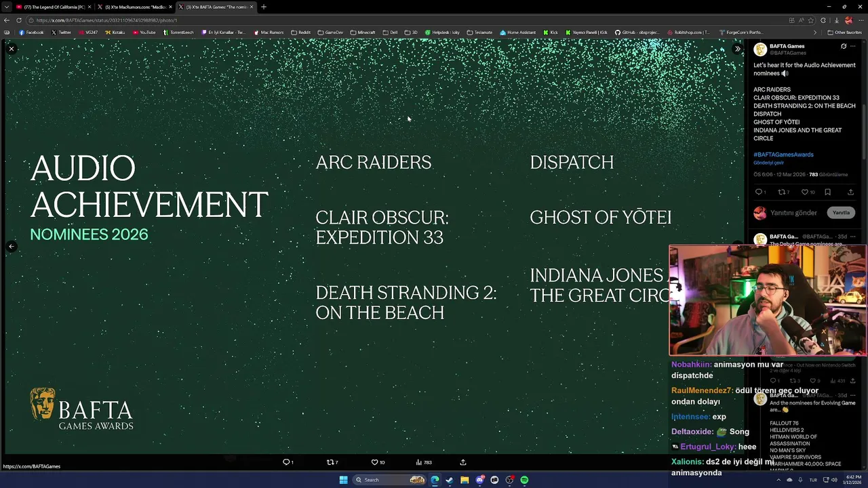Screen dimensions: 868x488
Task: Focus the 'Yanıtını gönder' reply field
Action: click(793, 213)
